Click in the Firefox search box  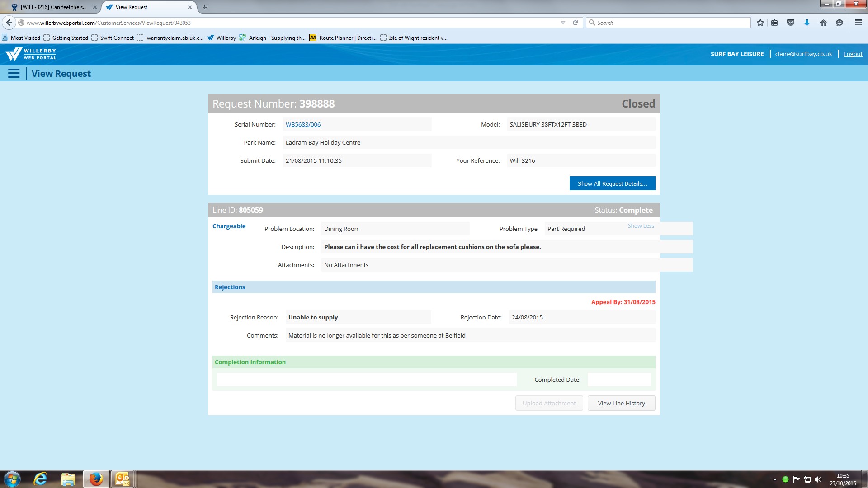click(x=669, y=23)
